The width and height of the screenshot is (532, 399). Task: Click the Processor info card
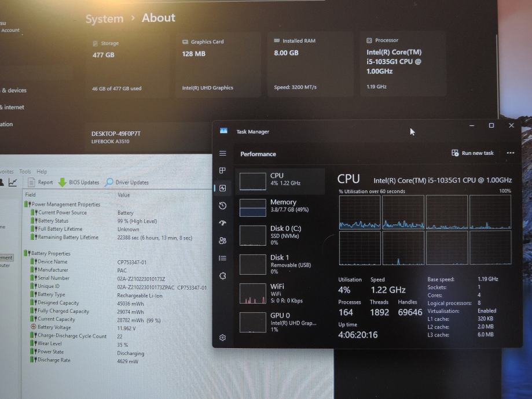pos(402,64)
